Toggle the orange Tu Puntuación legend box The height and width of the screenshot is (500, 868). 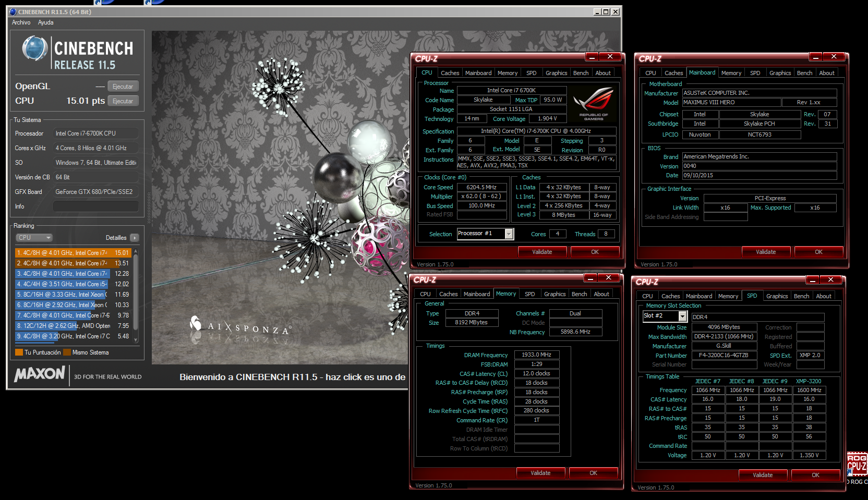click(19, 352)
